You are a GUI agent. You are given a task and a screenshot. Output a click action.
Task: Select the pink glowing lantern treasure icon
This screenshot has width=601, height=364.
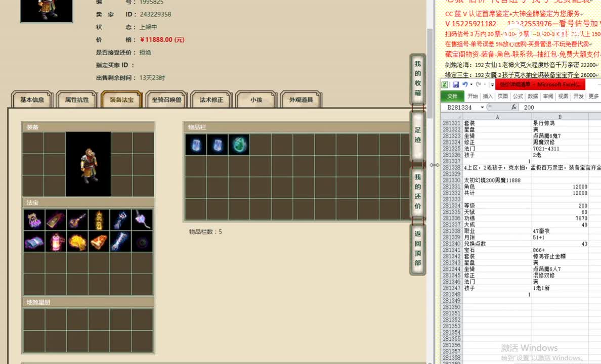pos(56,242)
